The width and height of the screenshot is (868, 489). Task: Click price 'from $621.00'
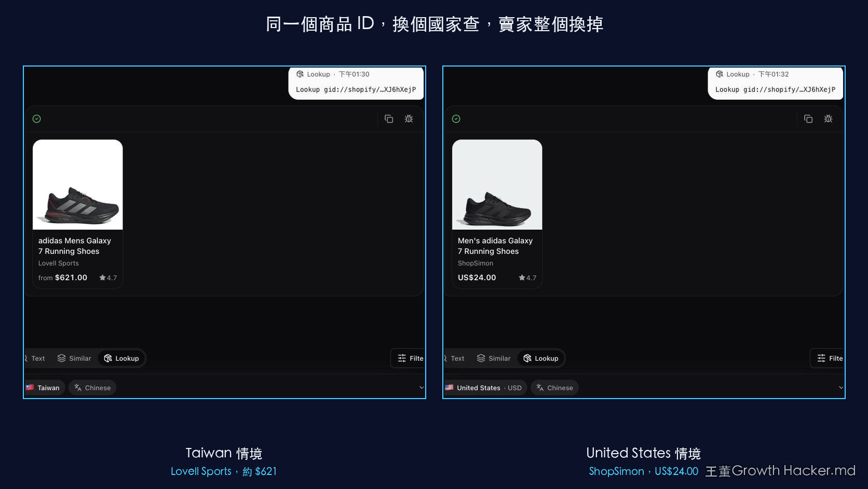pyautogui.click(x=63, y=277)
